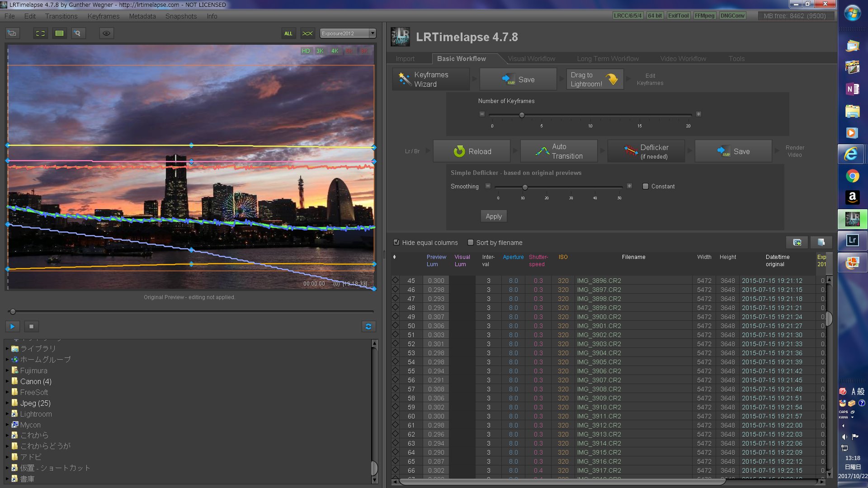Image resolution: width=868 pixels, height=488 pixels.
Task: Open Google Chrome from taskbar
Action: tap(852, 176)
